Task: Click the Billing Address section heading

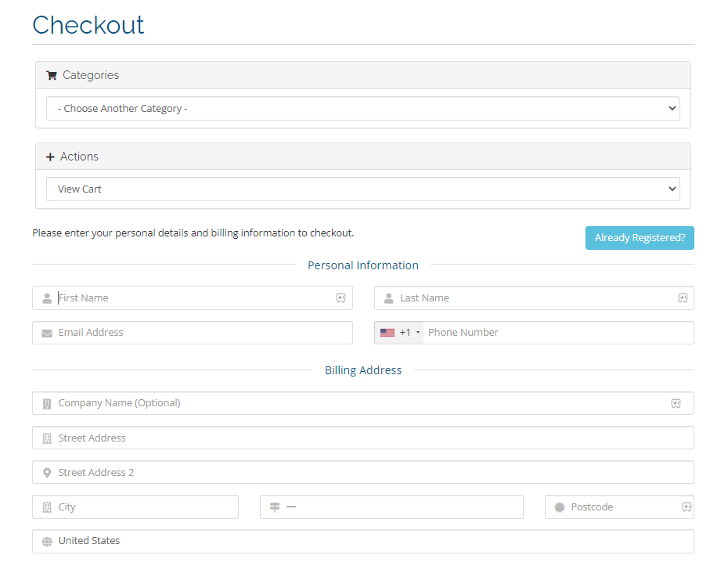Action: [363, 370]
